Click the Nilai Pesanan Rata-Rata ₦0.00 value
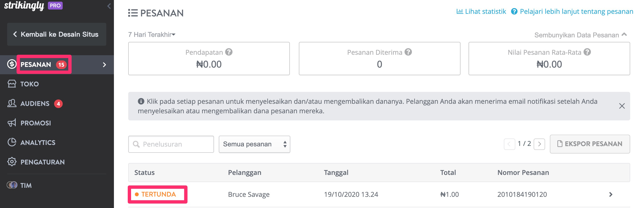 coord(549,64)
